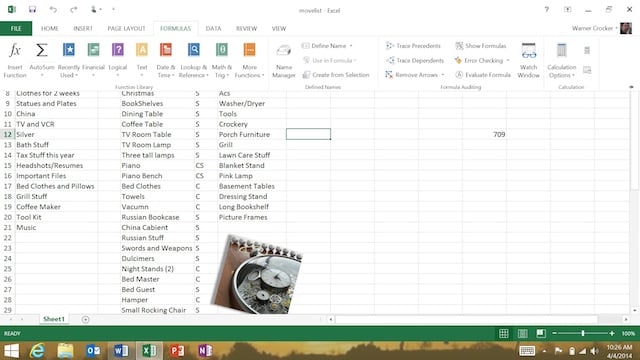Zoom out with the minus button
This screenshot has height=360, width=640.
(x=554, y=333)
